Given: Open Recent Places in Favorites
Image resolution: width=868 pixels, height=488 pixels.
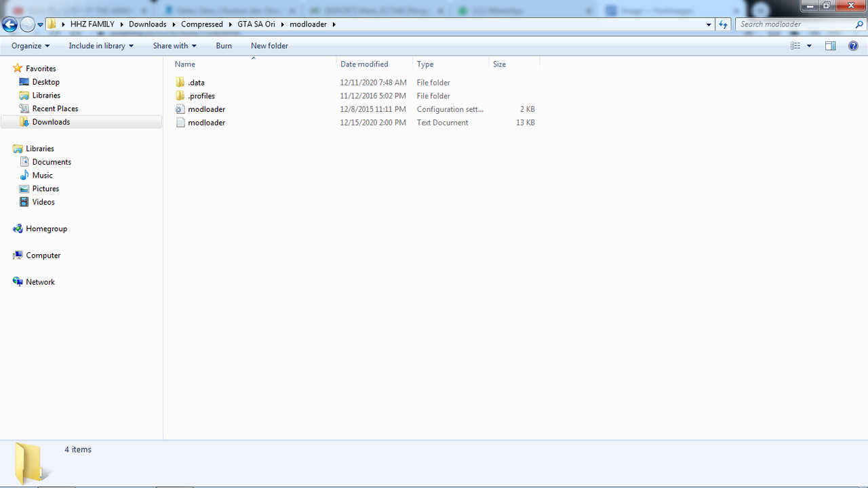Looking at the screenshot, I should 55,108.
